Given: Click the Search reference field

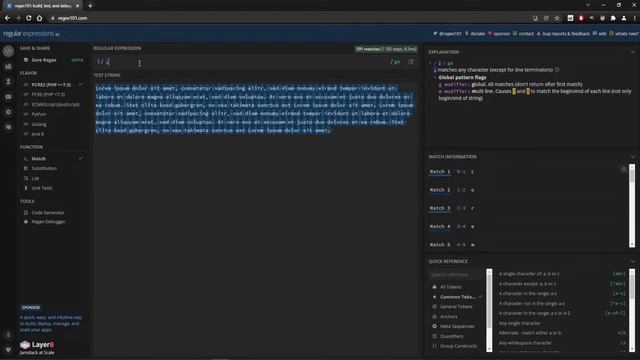Looking at the screenshot, I should click(456, 275).
